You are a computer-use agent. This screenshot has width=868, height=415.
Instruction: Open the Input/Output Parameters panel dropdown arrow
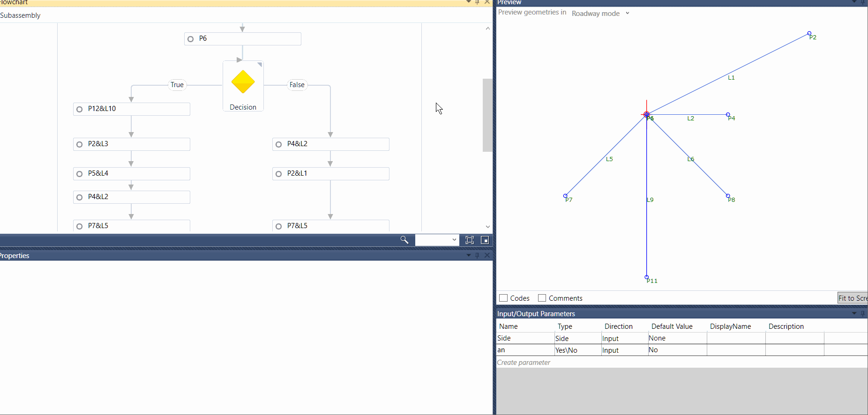click(x=854, y=313)
